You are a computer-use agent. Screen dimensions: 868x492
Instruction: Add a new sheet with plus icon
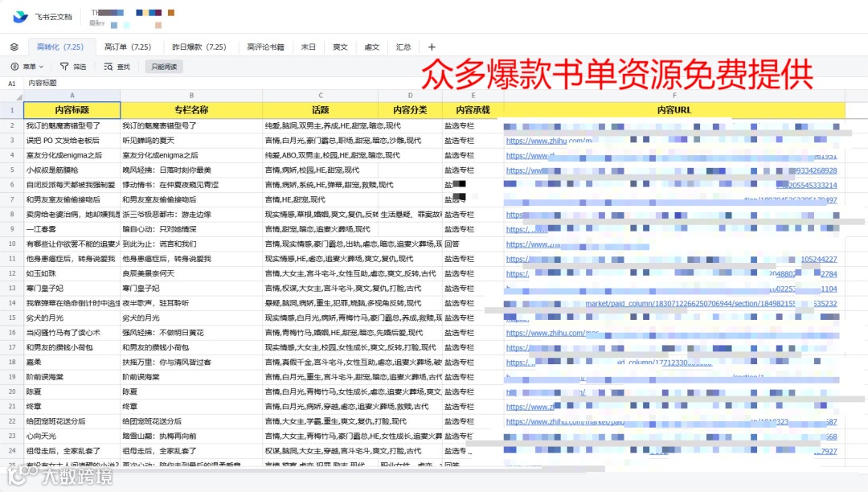pyautogui.click(x=432, y=47)
